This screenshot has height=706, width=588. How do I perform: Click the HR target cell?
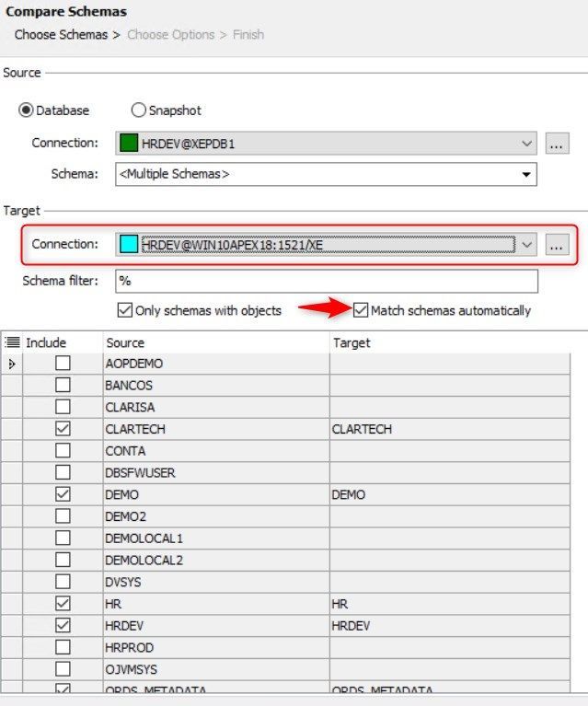450,604
